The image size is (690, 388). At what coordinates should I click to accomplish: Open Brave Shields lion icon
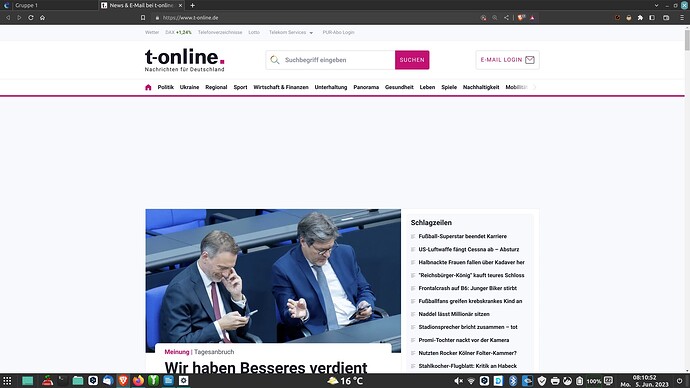521,18
